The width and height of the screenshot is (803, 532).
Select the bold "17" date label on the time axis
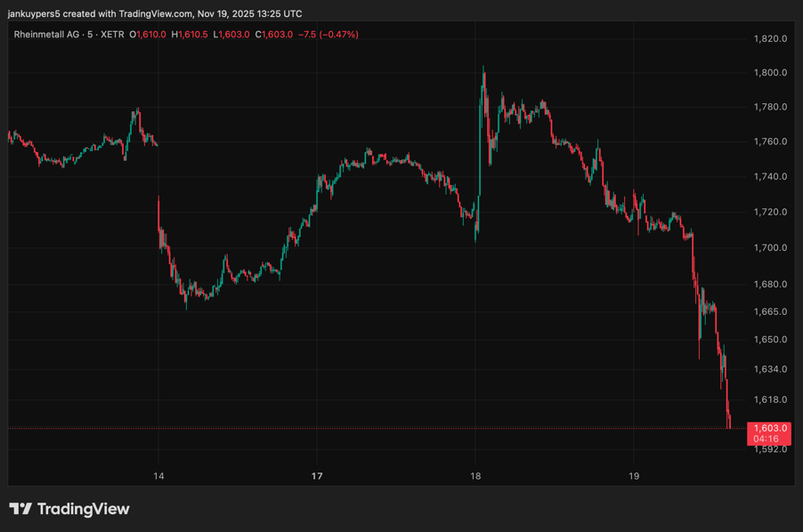pyautogui.click(x=317, y=476)
